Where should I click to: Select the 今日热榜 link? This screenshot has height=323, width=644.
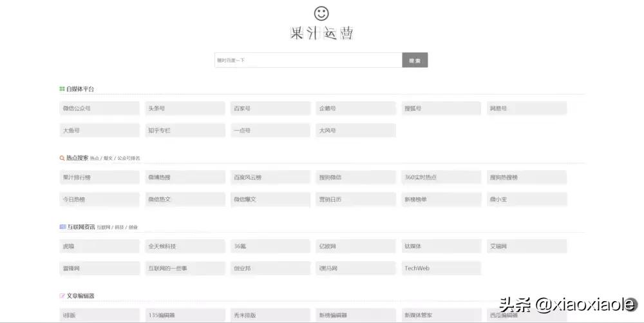(x=99, y=199)
